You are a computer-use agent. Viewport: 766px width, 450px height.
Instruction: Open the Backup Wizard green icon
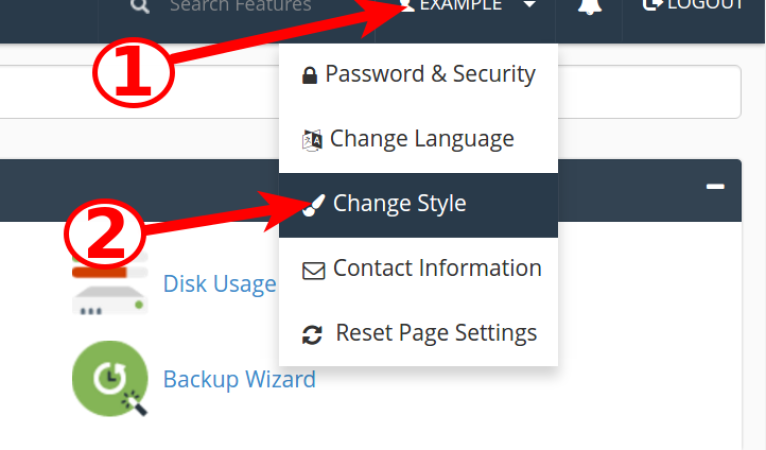coord(110,379)
